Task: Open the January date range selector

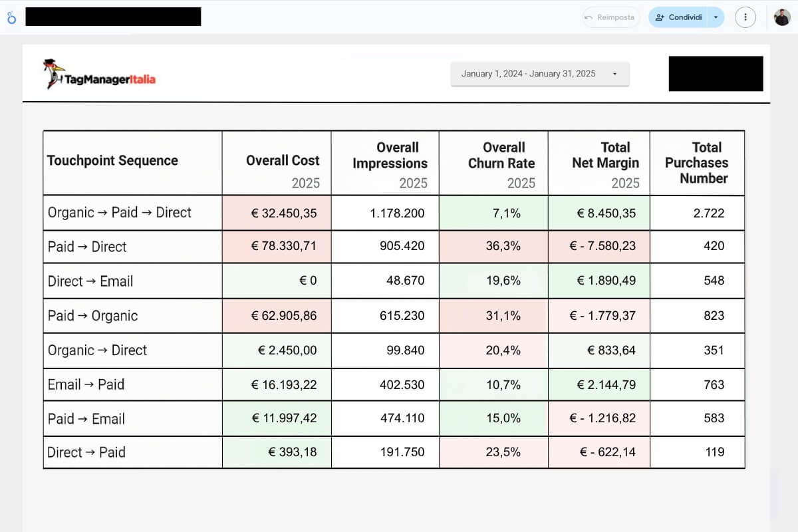Action: pos(540,74)
